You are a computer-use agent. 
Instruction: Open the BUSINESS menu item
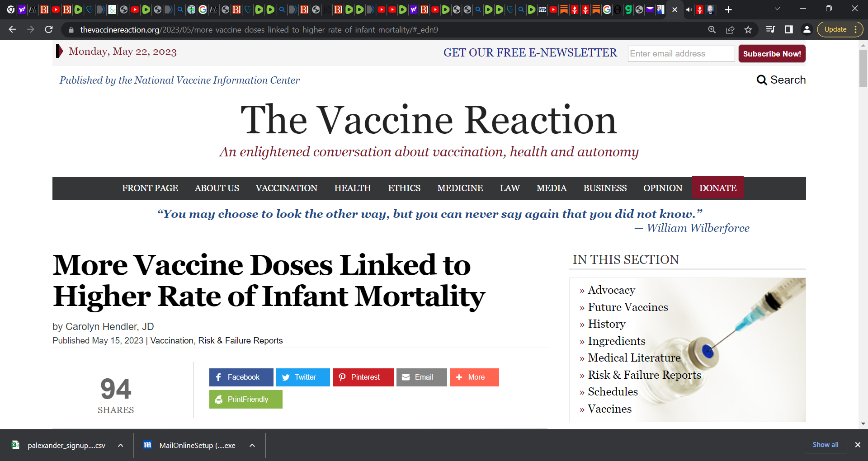coord(605,188)
